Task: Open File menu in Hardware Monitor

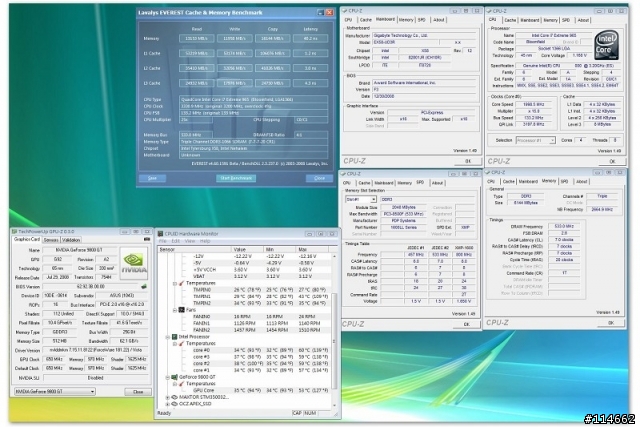Action: [163, 241]
